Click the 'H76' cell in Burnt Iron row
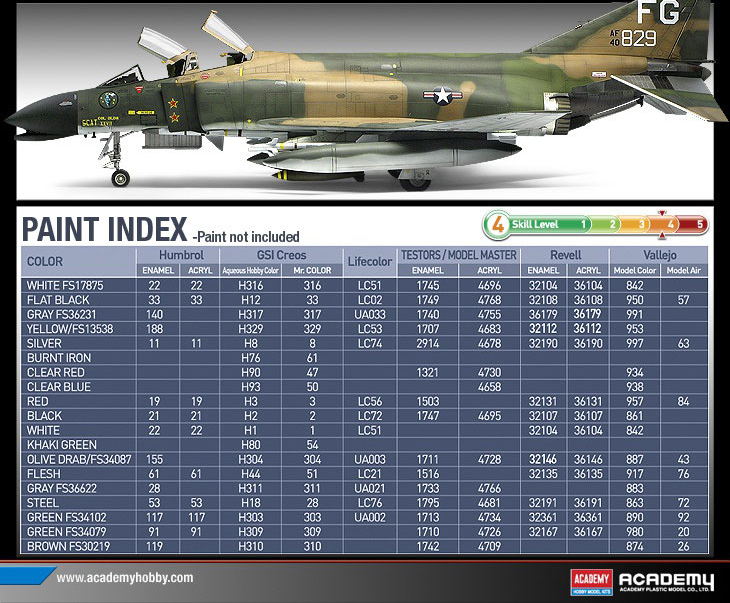The image size is (730, 603). point(250,358)
